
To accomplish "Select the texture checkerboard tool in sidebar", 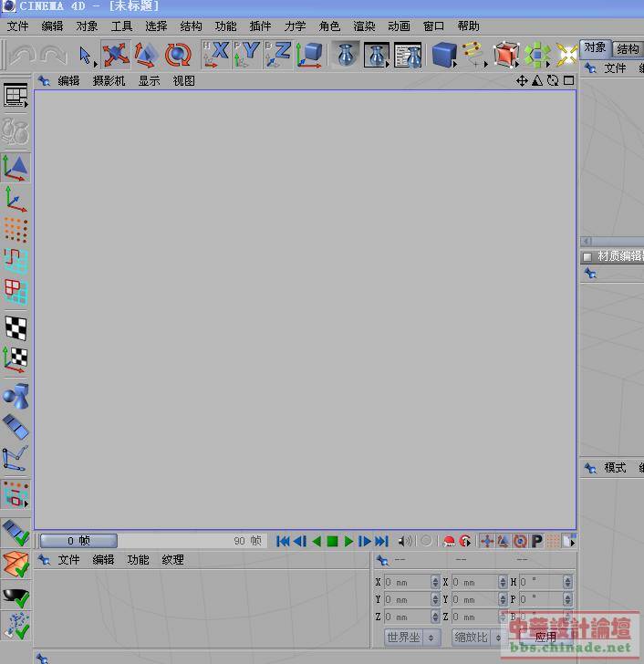I will 16,327.
